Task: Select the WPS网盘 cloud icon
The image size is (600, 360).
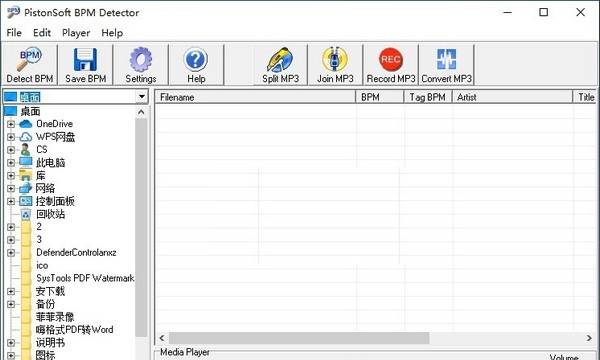Action: [26, 137]
